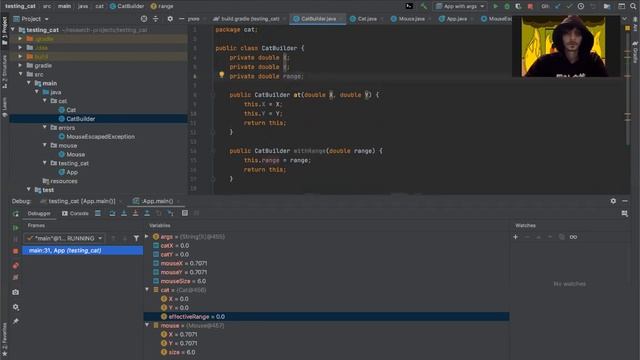The height and width of the screenshot is (360, 640).
Task: Click the Build project hammer icon
Action: click(424, 6)
